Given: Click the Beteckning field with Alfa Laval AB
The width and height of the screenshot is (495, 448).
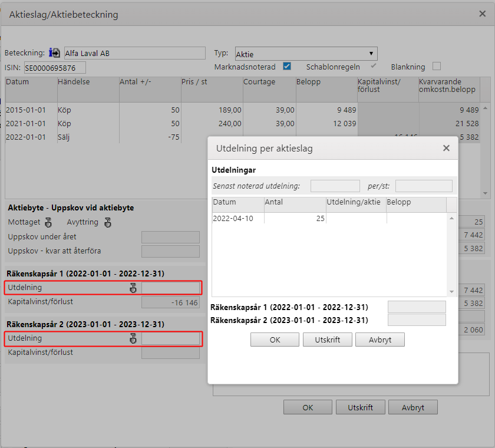Looking at the screenshot, I should 135,53.
